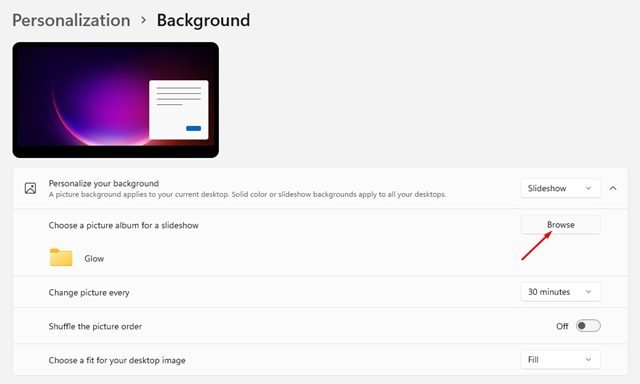Viewport: 640px width, 384px height.
Task: Click the Background breadcrumb title
Action: pos(203,20)
